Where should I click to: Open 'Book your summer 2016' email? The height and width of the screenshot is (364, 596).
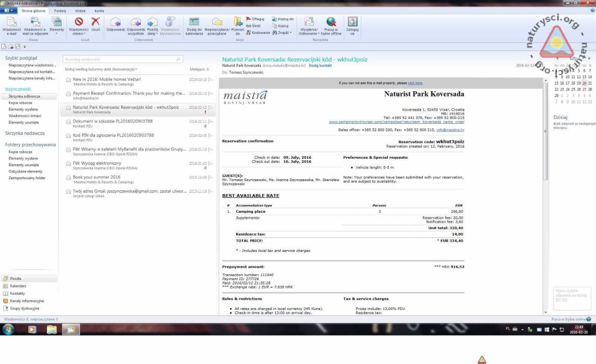(x=138, y=179)
